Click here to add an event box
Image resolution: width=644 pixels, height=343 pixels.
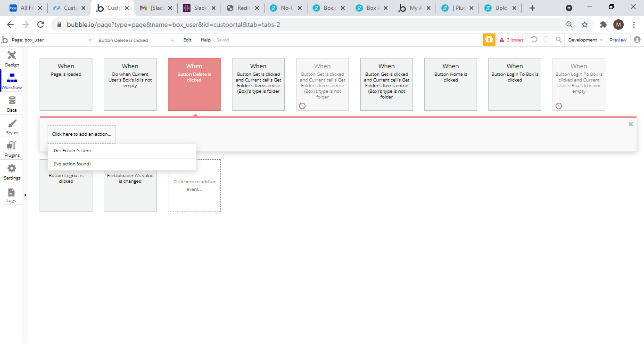pyautogui.click(x=194, y=186)
